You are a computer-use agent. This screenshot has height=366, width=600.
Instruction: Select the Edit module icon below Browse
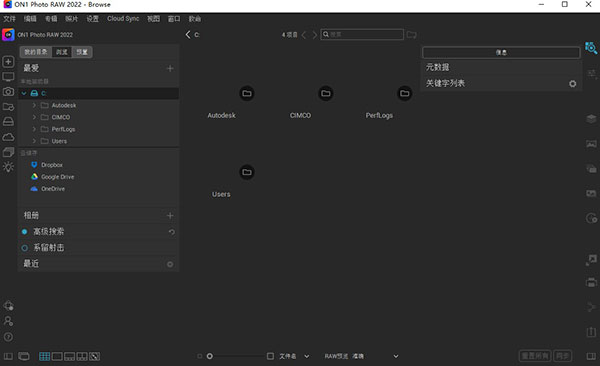pyautogui.click(x=592, y=74)
